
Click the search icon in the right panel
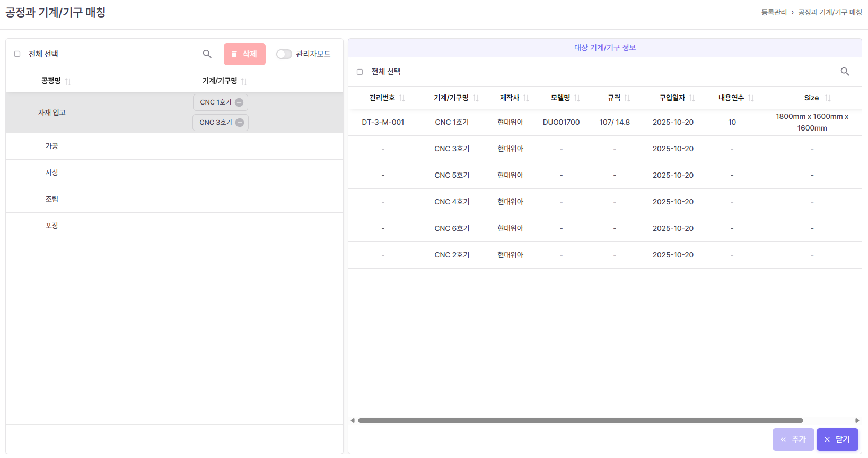pyautogui.click(x=845, y=72)
